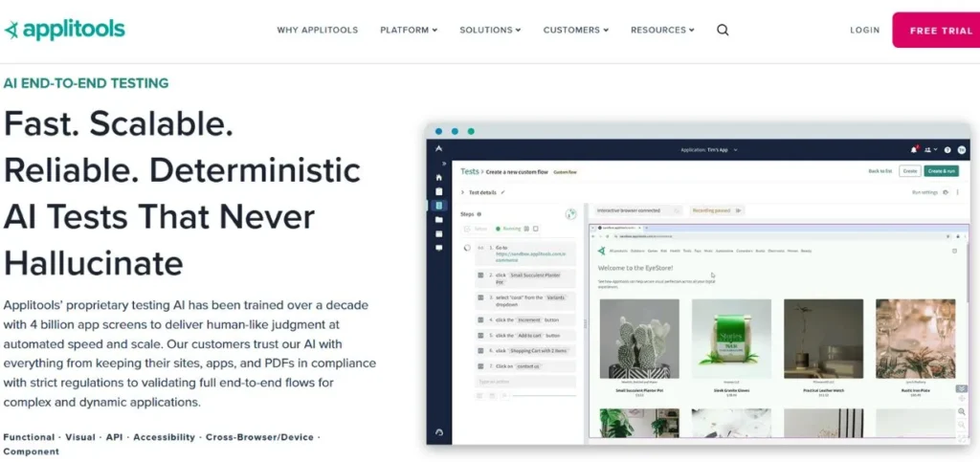Click the stop square beside Running status
This screenshot has height=462, width=980.
coord(536,229)
